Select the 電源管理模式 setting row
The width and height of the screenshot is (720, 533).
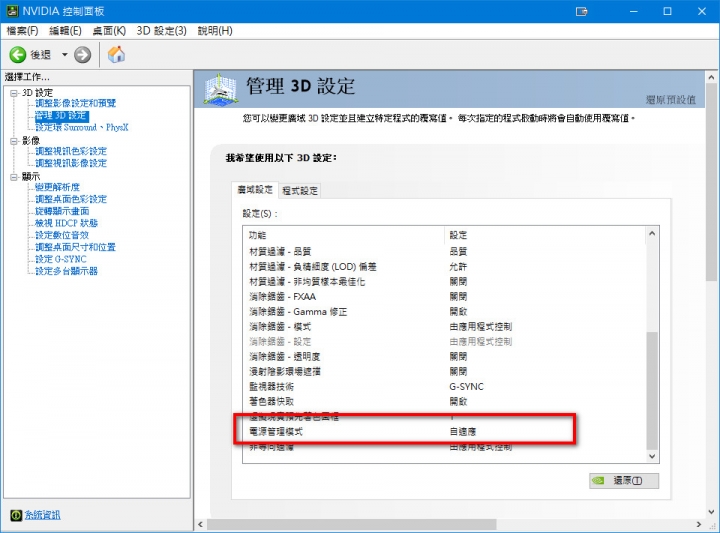(x=444, y=432)
